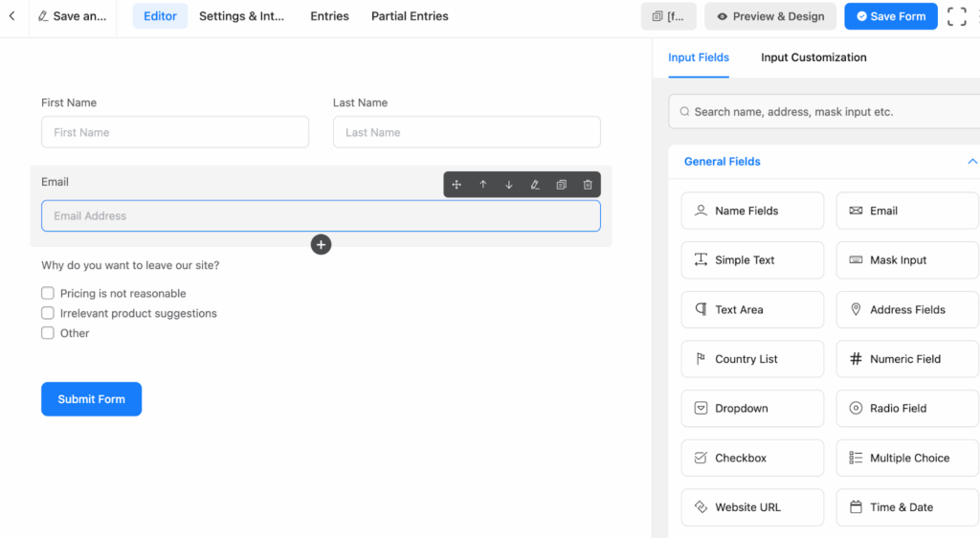Click the First Name input box

(175, 132)
